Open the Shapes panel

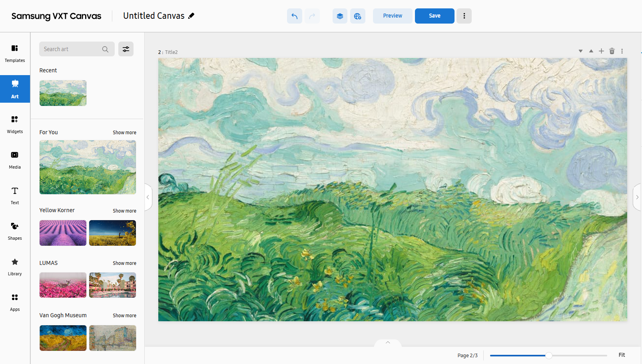(x=15, y=231)
